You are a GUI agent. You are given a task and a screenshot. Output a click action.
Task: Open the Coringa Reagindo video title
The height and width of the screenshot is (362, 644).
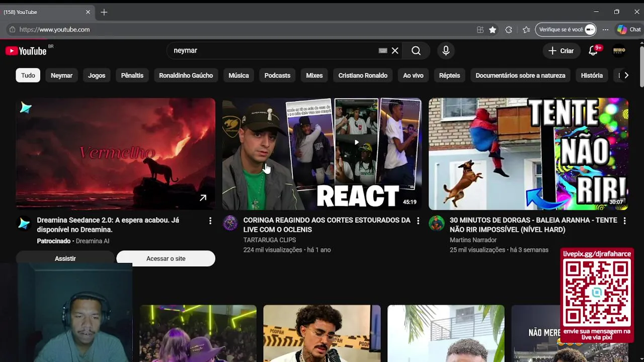tap(327, 225)
